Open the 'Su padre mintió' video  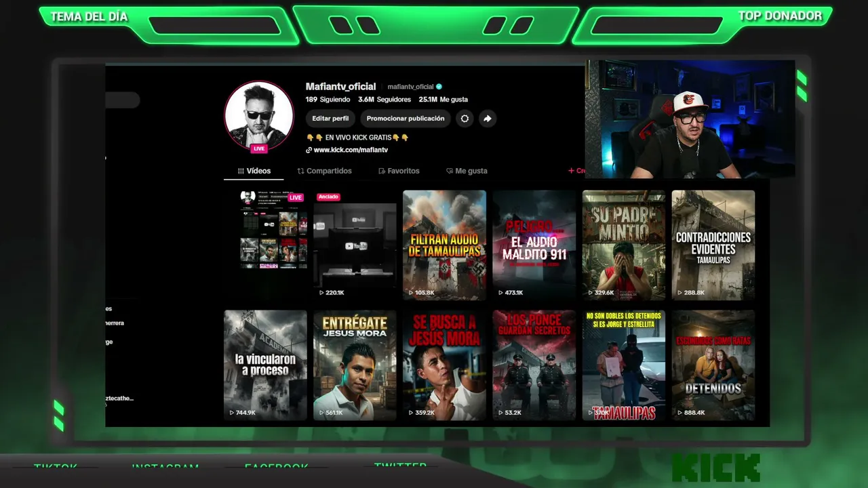click(623, 245)
